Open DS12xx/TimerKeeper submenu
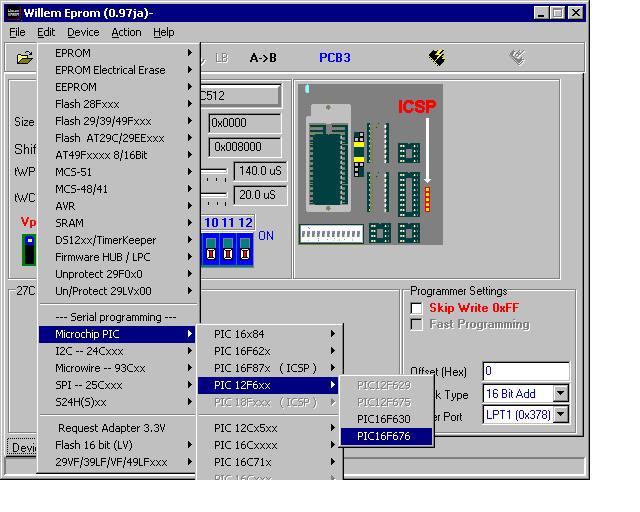This screenshot has height=512, width=640. pyautogui.click(x=117, y=240)
